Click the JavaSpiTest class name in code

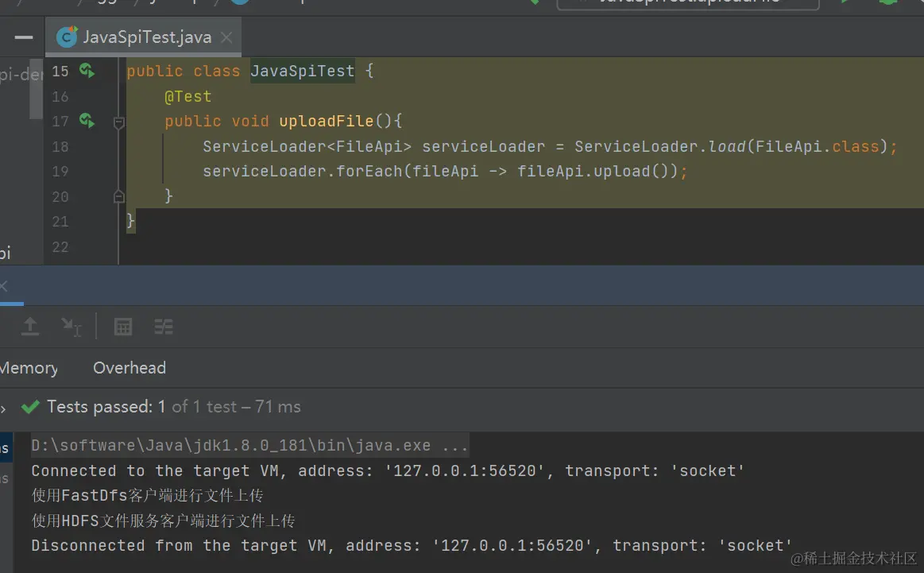click(x=302, y=71)
